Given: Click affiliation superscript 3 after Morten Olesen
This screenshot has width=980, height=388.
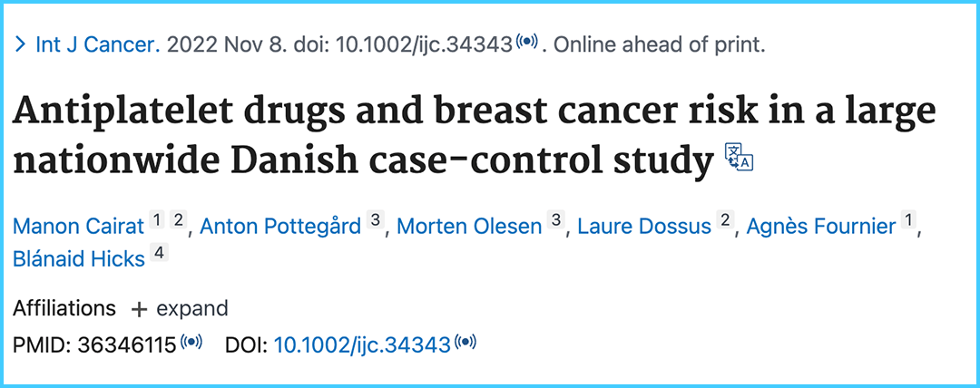Looking at the screenshot, I should coord(556,220).
